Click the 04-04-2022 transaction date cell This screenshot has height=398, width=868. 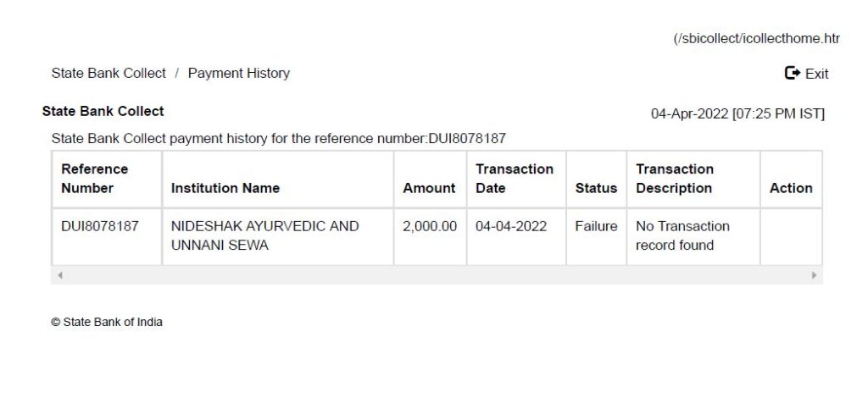(511, 227)
